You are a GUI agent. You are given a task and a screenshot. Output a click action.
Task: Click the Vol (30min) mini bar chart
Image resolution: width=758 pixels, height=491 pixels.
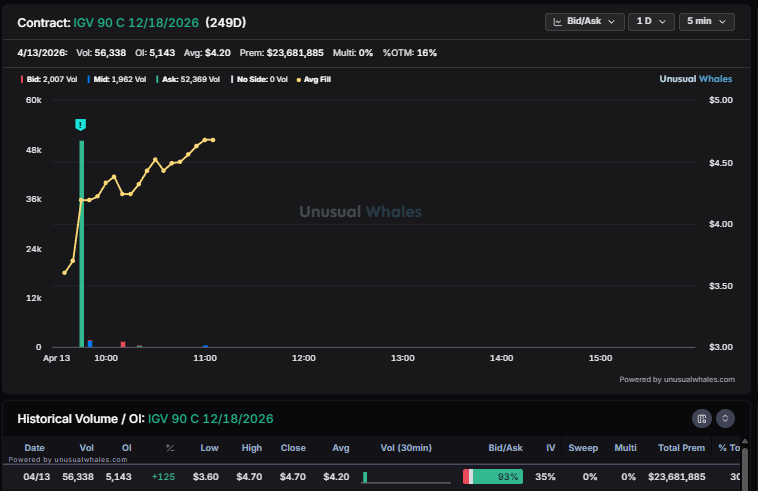click(x=406, y=477)
